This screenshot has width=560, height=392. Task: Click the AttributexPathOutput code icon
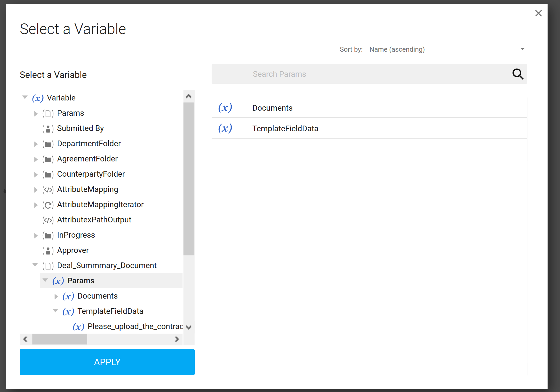pos(48,220)
